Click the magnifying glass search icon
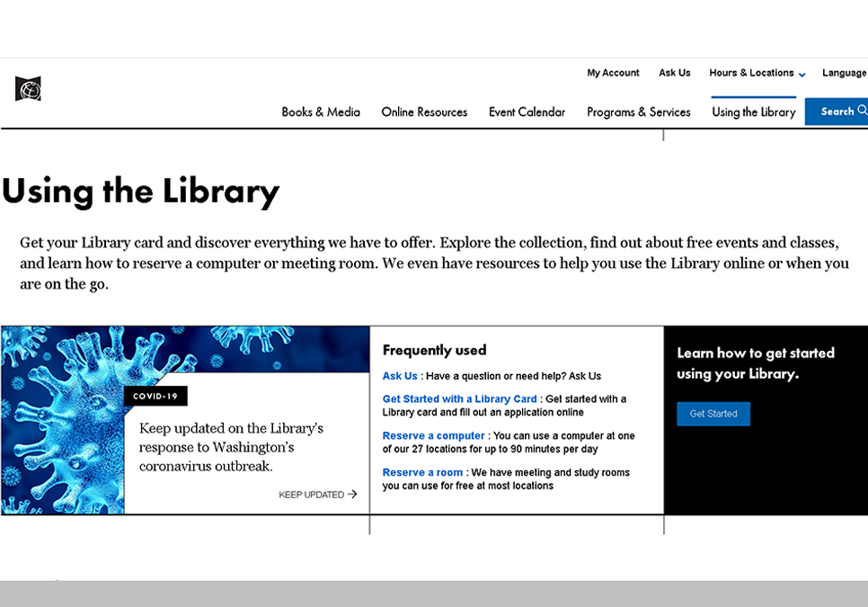 coord(861,111)
